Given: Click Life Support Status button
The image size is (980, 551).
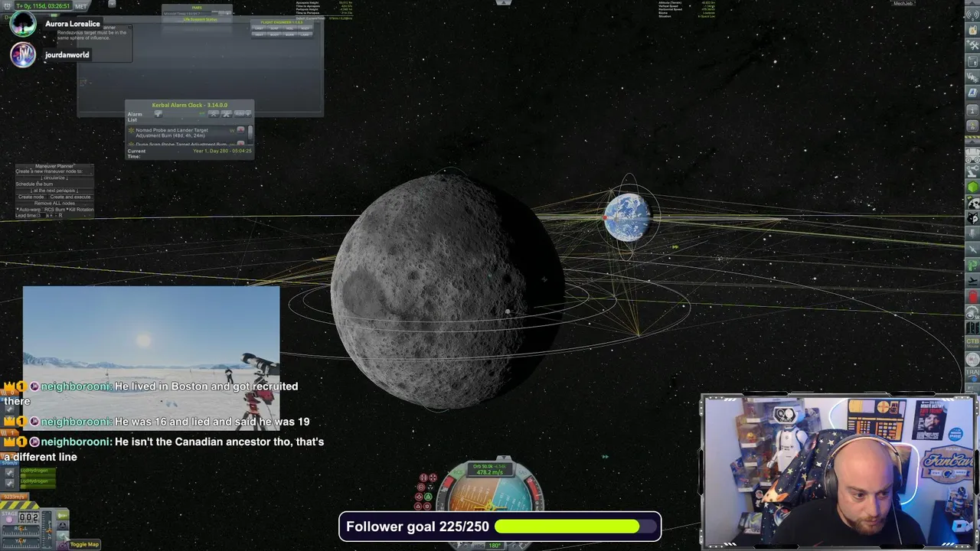Looking at the screenshot, I should [200, 19].
